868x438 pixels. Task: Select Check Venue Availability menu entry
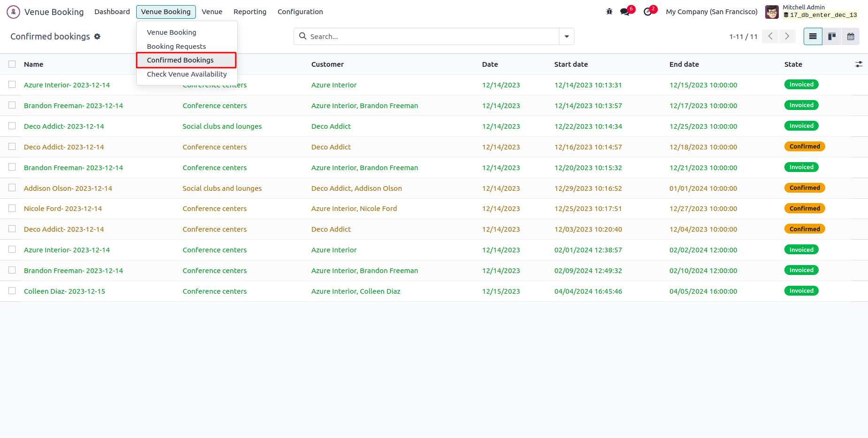(x=186, y=74)
